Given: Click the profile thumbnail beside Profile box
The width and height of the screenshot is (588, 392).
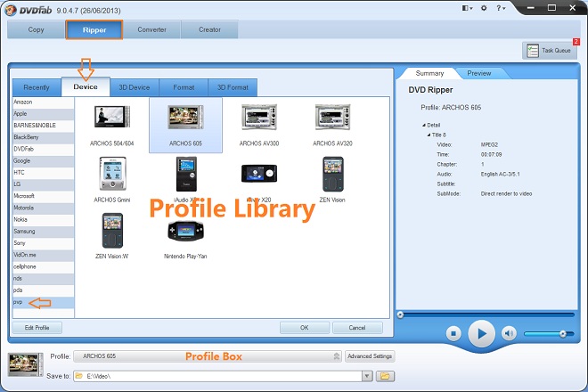Looking at the screenshot, I should 25,364.
